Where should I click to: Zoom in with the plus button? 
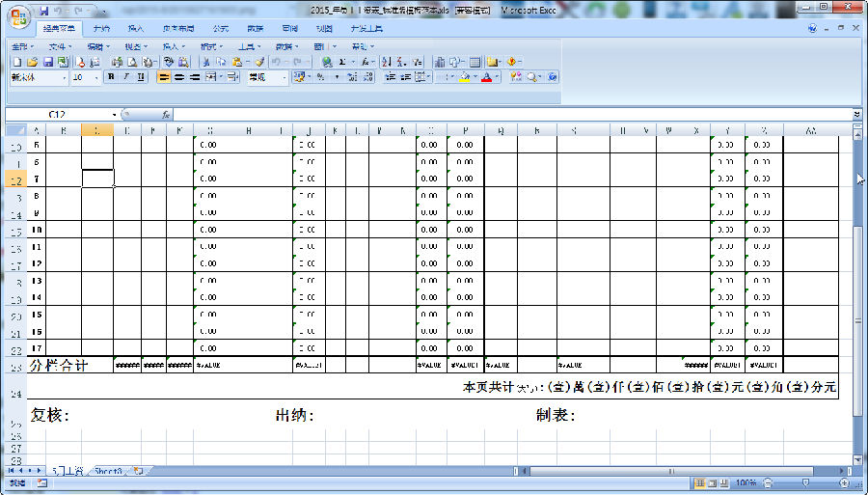(x=844, y=483)
